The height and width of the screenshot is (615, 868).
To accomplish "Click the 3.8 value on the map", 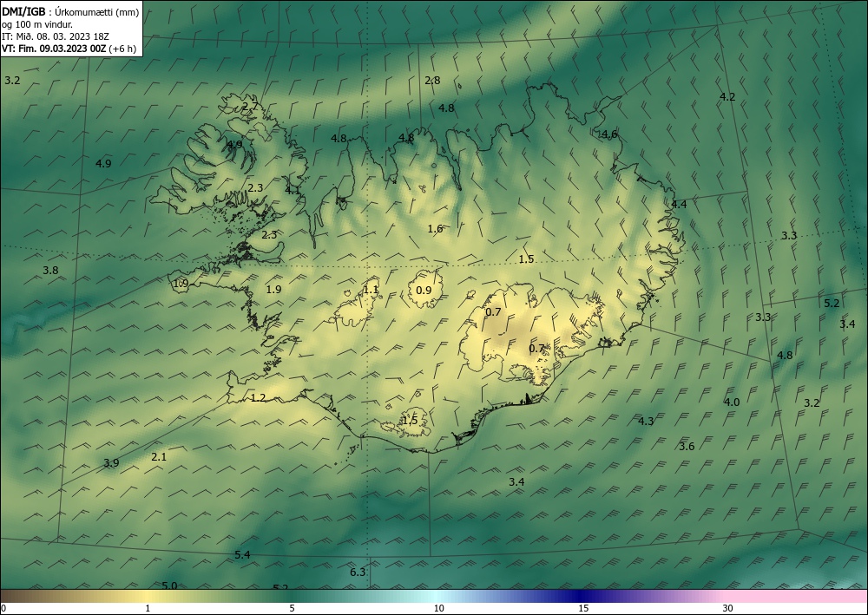I will [x=50, y=271].
